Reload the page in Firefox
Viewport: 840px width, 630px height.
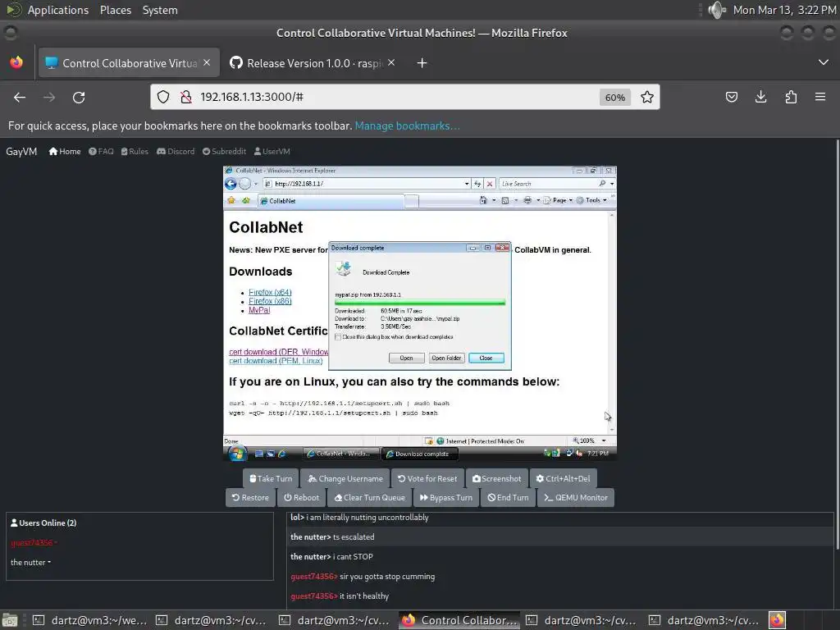(79, 97)
